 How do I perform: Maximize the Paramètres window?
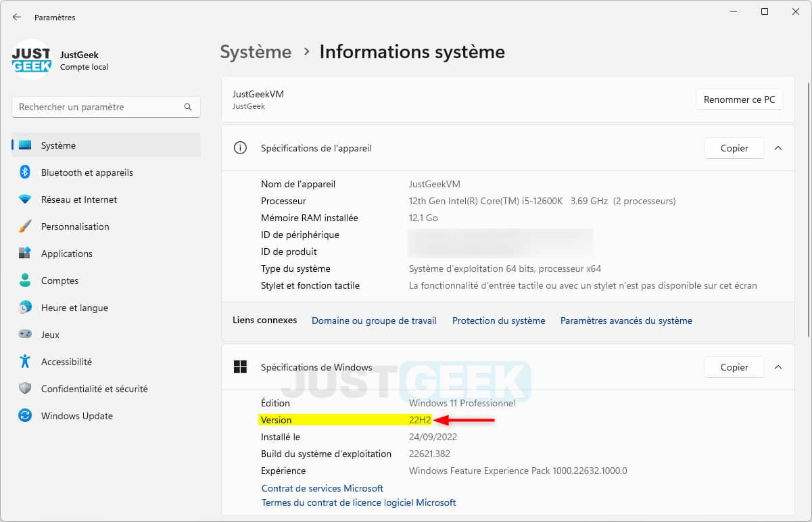pyautogui.click(x=764, y=11)
